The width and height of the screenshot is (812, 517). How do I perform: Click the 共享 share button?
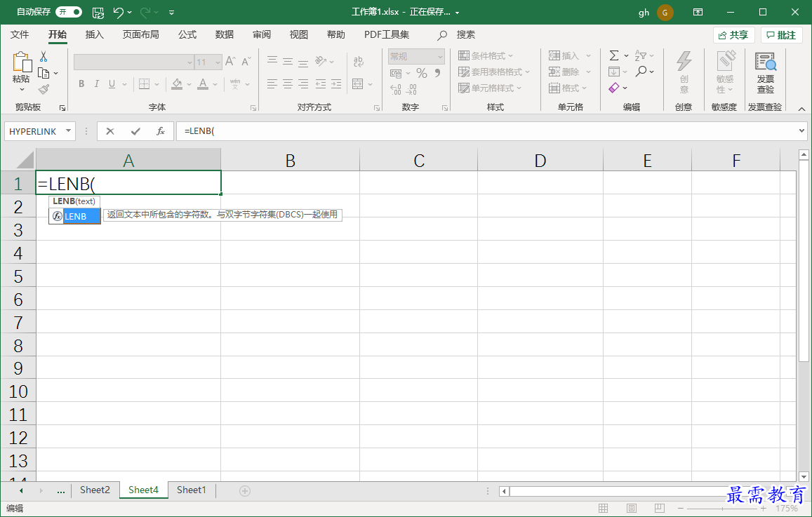coord(734,35)
